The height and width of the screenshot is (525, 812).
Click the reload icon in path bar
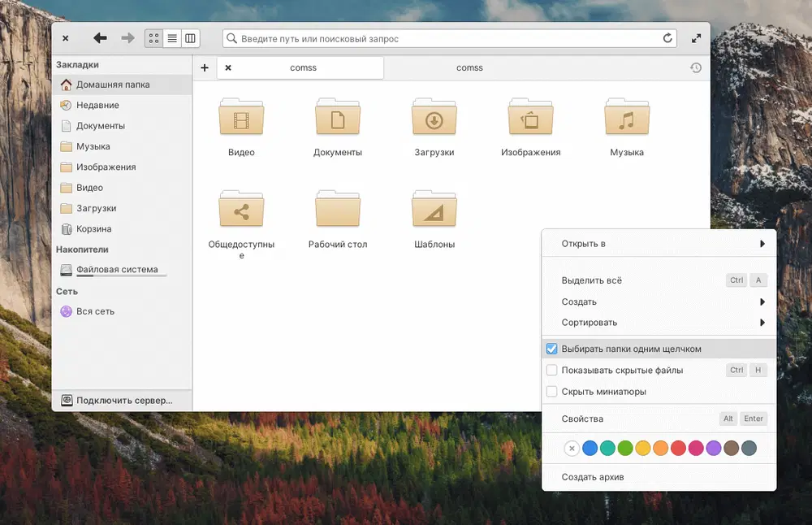[668, 38]
